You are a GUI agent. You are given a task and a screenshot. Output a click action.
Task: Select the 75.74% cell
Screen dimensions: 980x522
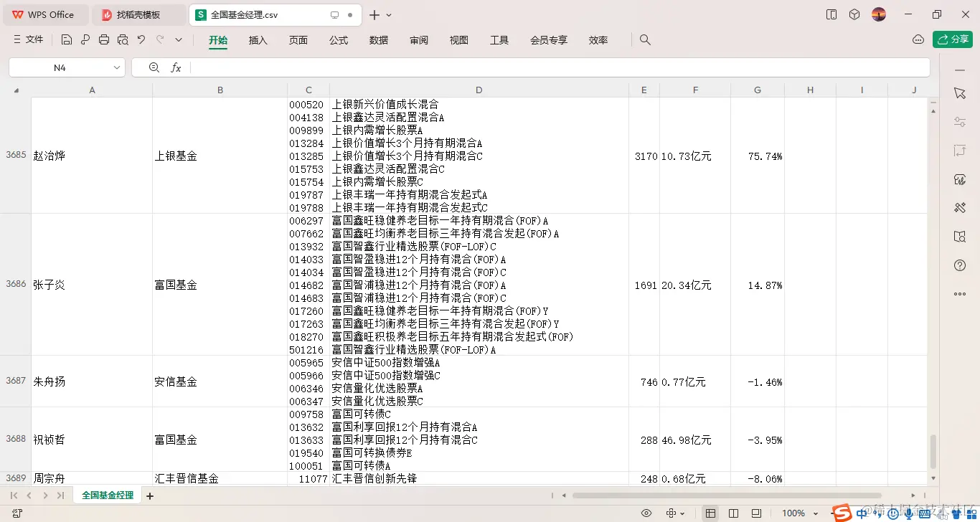coord(758,156)
